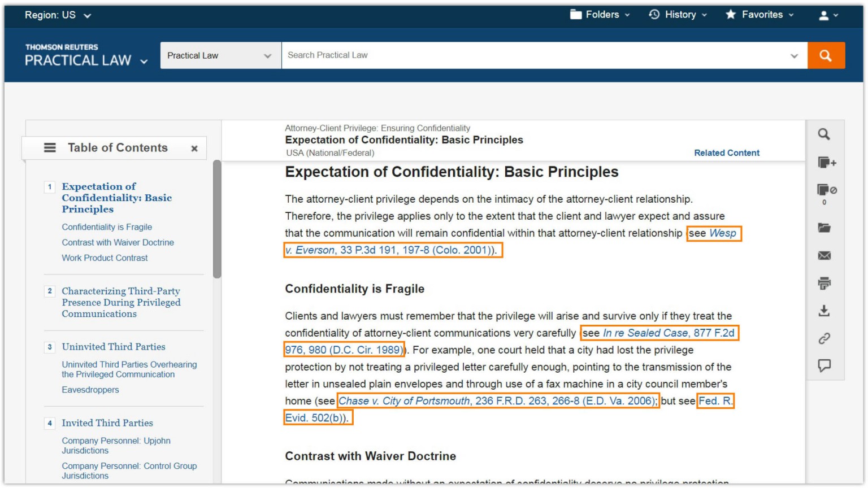Viewport: 868px width, 488px height.
Task: Click the Related Content link
Action: 726,153
